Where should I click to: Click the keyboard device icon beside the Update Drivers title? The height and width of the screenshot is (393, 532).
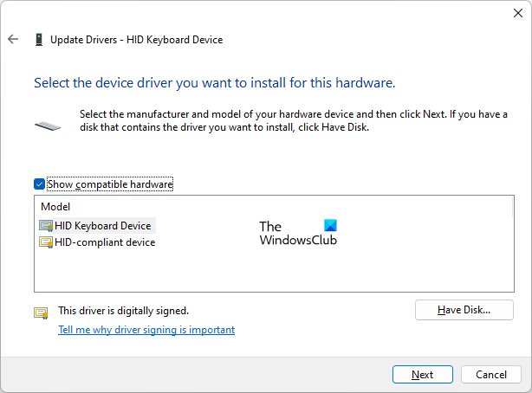(38, 40)
